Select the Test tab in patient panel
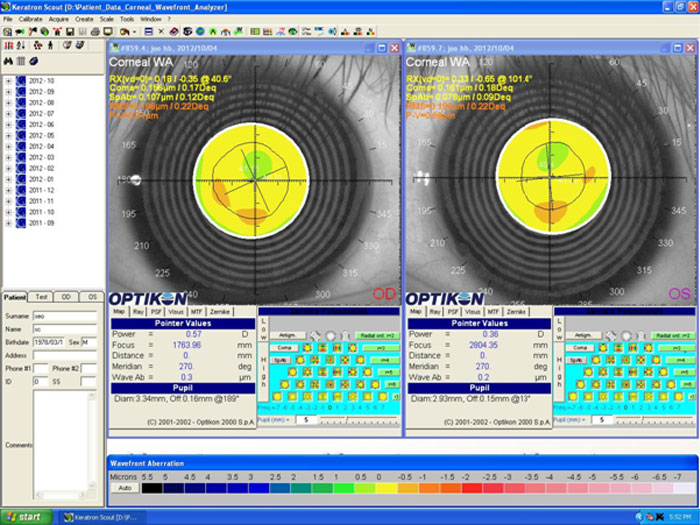Viewport: 700px width, 525px height. pos(41,297)
